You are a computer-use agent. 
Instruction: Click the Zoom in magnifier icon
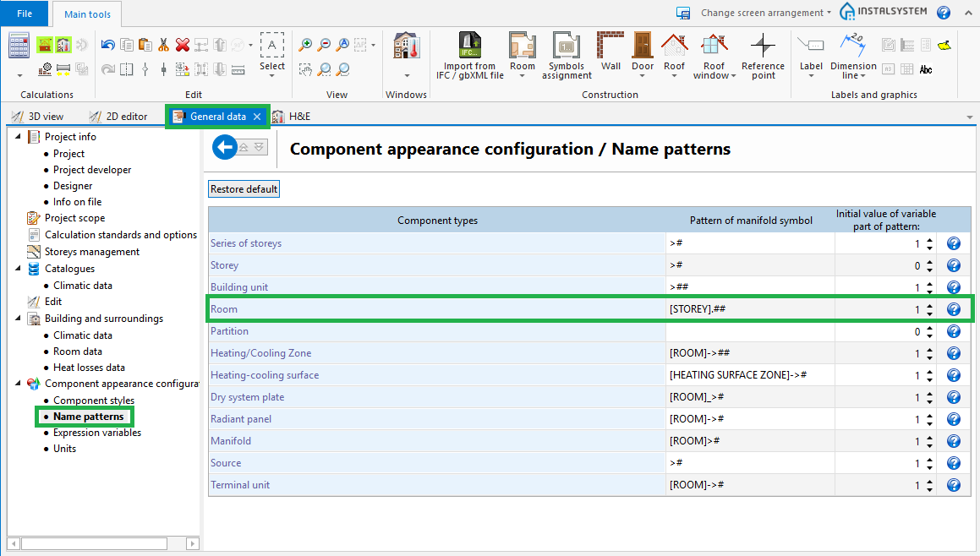tap(305, 45)
